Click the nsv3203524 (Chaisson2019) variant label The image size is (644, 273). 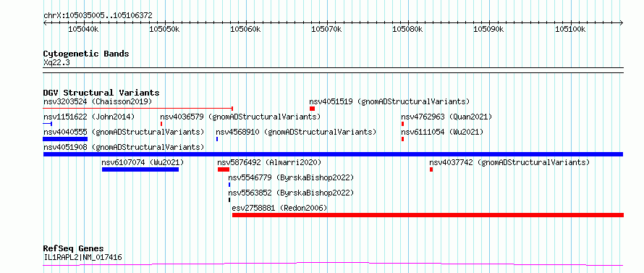(98, 101)
